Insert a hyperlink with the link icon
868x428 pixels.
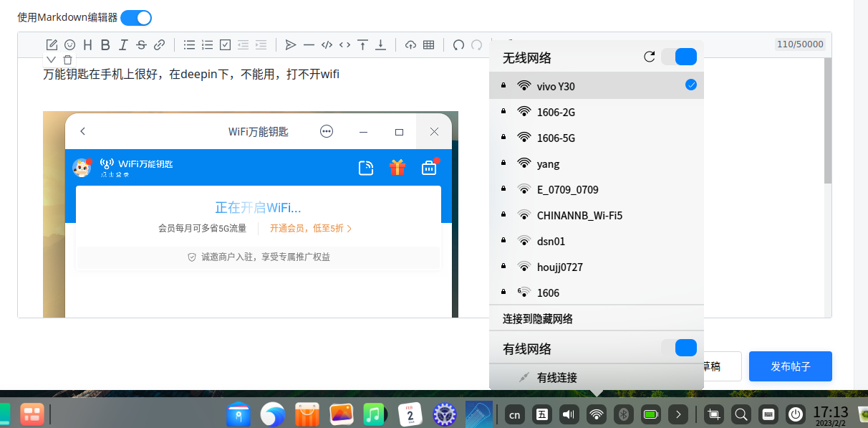[x=160, y=44]
